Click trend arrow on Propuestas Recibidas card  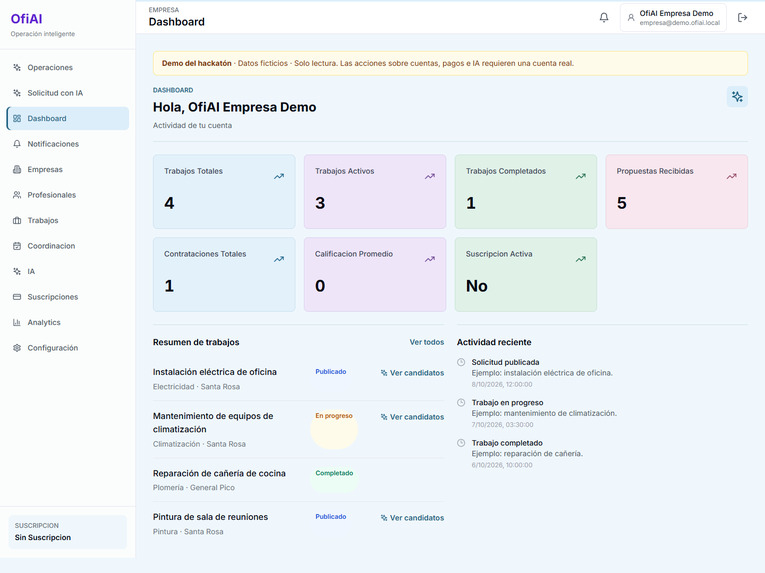coord(731,176)
